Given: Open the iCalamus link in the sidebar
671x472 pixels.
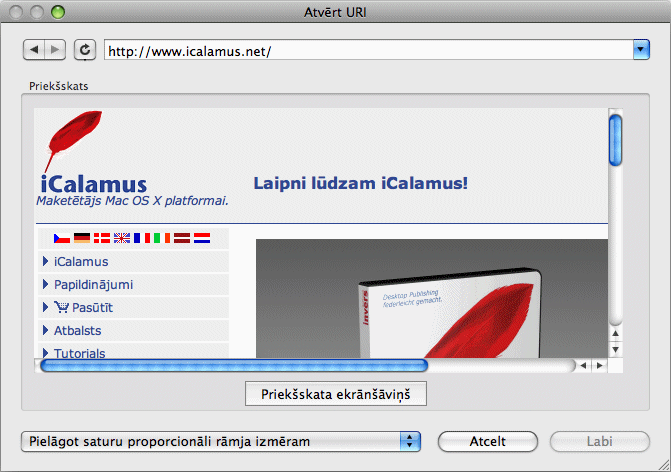Looking at the screenshot, I should click(x=81, y=261).
